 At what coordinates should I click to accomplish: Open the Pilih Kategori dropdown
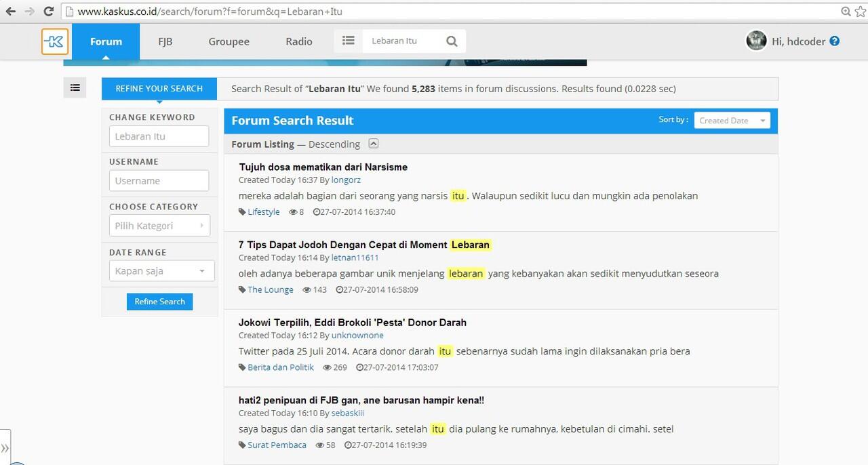coord(159,226)
